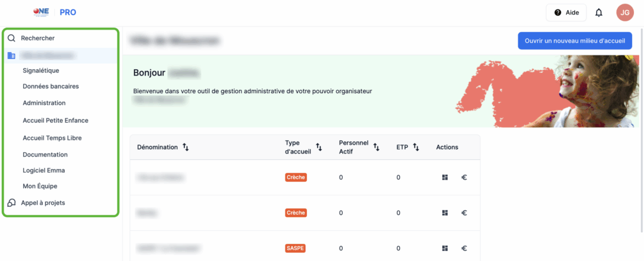The width and height of the screenshot is (644, 261).
Task: Open the Aide help button
Action: coord(566,13)
